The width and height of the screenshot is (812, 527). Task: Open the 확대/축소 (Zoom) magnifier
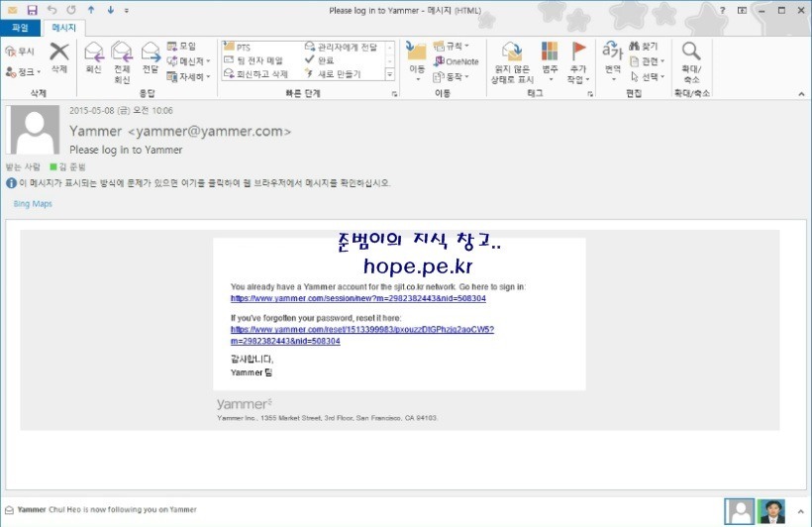click(691, 62)
